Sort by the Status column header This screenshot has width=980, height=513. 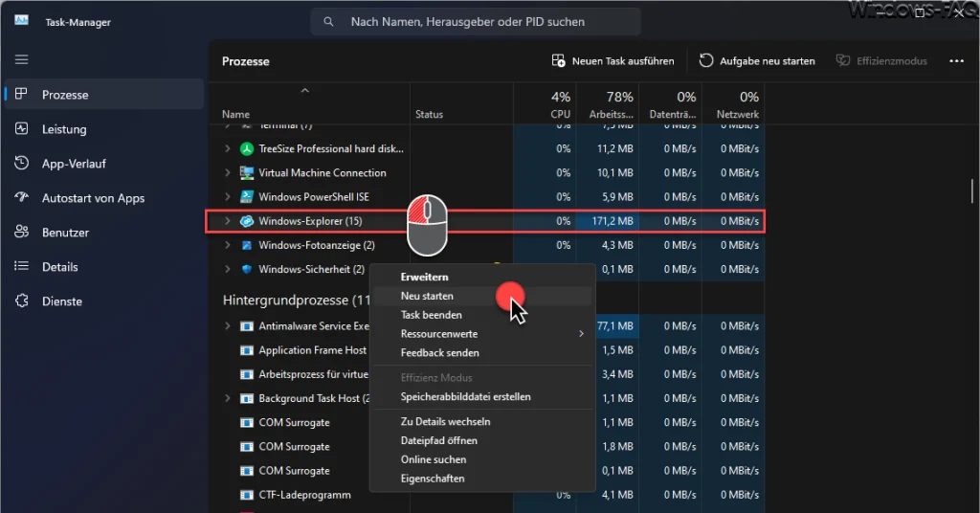pyautogui.click(x=462, y=103)
